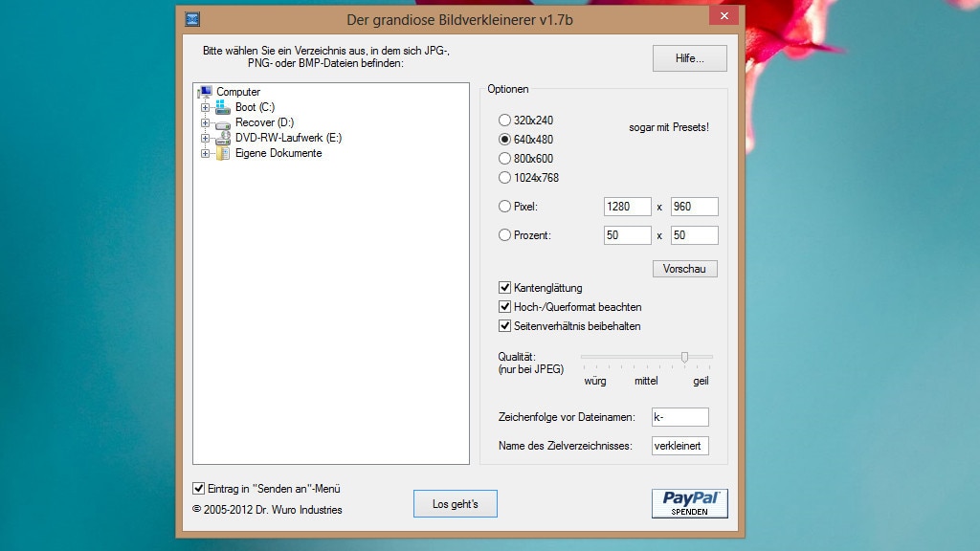Click the Boot (C:) drive icon
Viewport: 980px width, 551px height.
(x=223, y=107)
